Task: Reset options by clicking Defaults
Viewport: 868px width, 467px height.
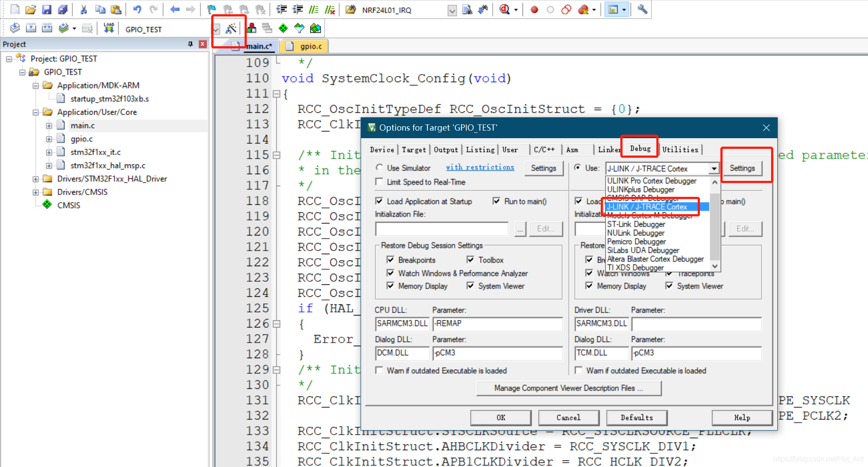Action: (x=637, y=417)
